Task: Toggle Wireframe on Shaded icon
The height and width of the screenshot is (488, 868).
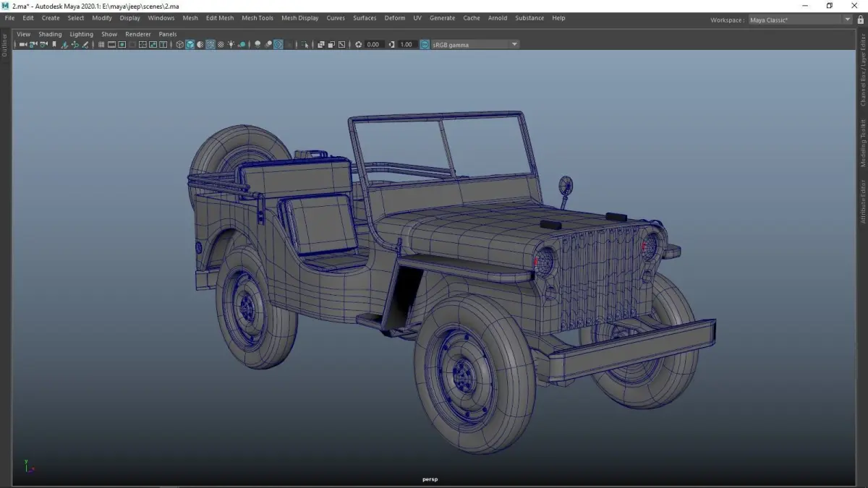Action: (x=210, y=44)
